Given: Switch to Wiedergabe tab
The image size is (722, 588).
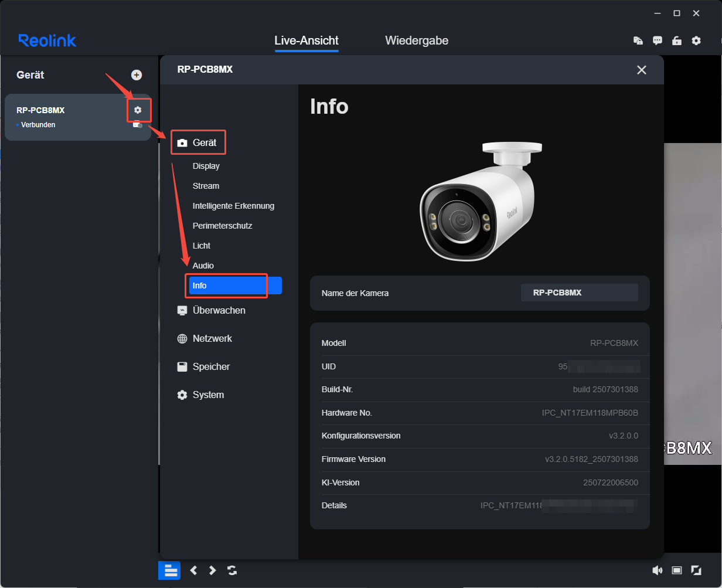Looking at the screenshot, I should [x=417, y=40].
